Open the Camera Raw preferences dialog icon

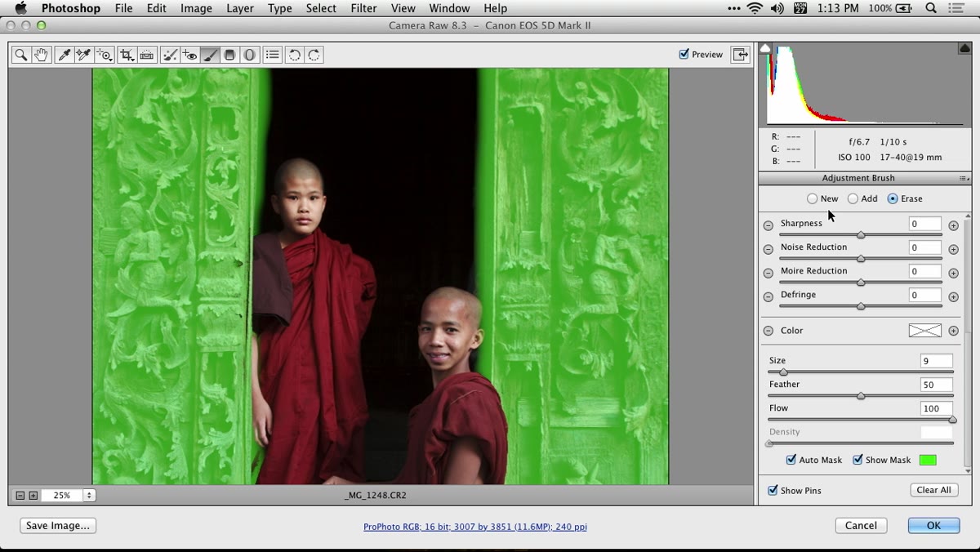tap(273, 55)
